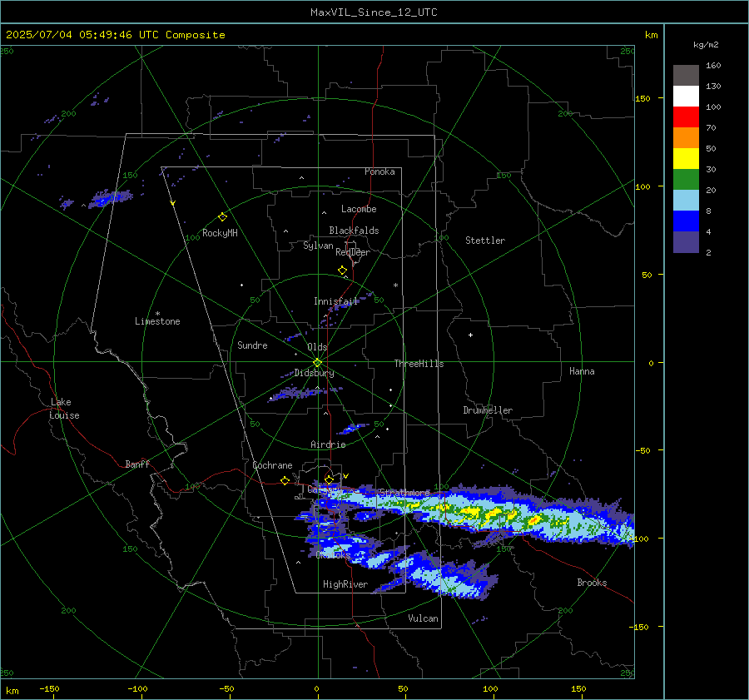Click the ThreeHills city label
This screenshot has height=700, width=749.
point(419,364)
